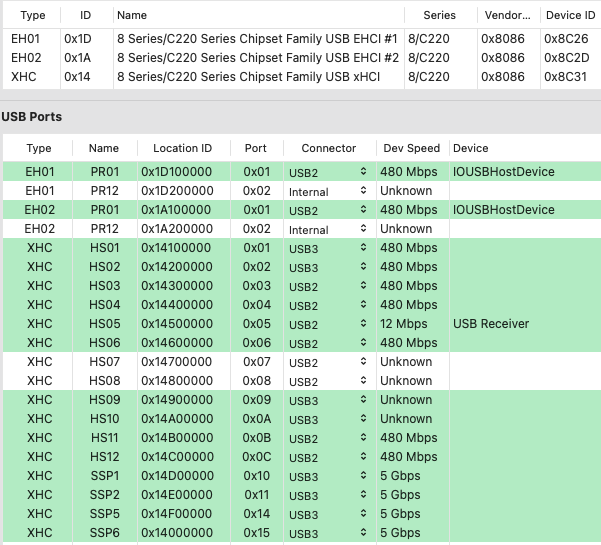Pick connector type for SSP2 port
The width and height of the screenshot is (601, 545).
coord(329,495)
